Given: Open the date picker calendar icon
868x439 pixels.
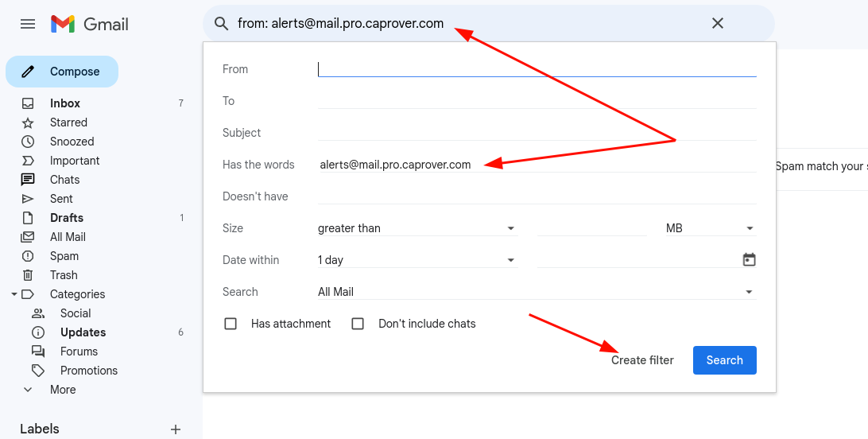Looking at the screenshot, I should (748, 260).
